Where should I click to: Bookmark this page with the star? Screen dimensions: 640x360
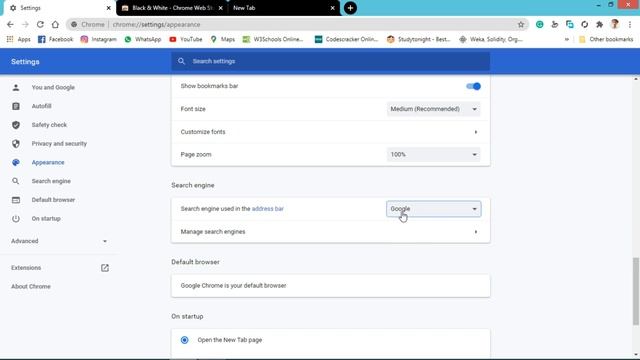[x=521, y=24]
